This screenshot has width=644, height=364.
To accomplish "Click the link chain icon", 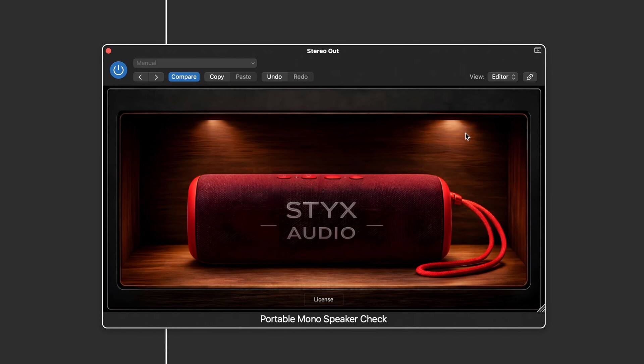I will point(530,77).
